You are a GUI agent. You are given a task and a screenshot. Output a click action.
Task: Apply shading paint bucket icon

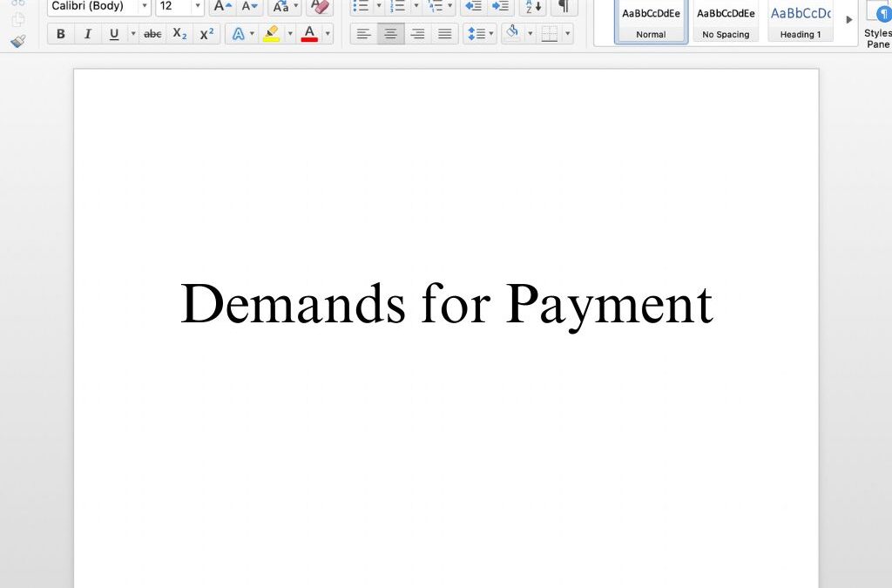[x=512, y=34]
